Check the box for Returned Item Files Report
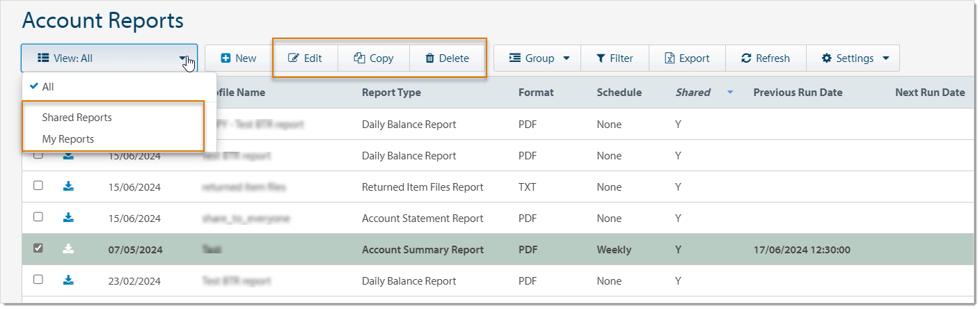This screenshot has height=309, width=980. tap(38, 186)
